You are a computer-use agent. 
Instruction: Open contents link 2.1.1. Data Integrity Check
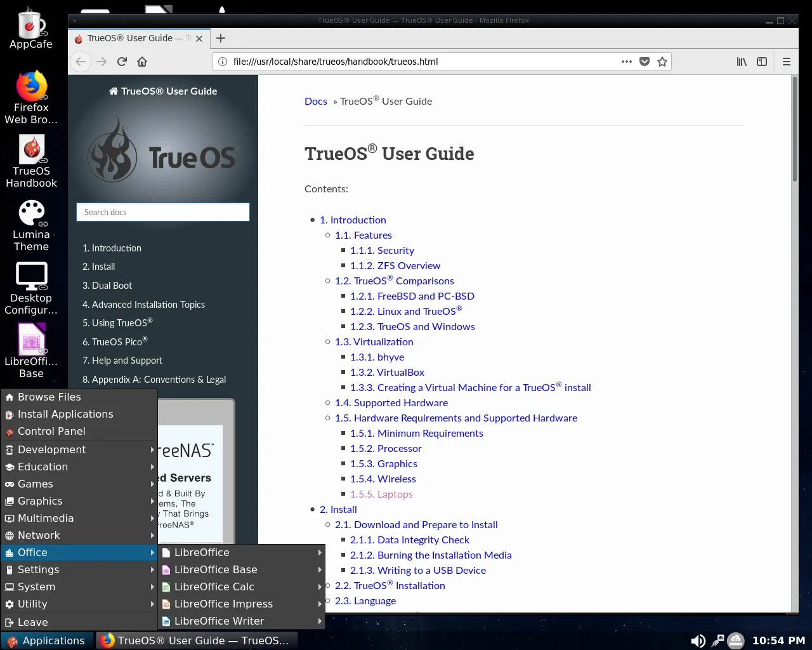click(410, 540)
